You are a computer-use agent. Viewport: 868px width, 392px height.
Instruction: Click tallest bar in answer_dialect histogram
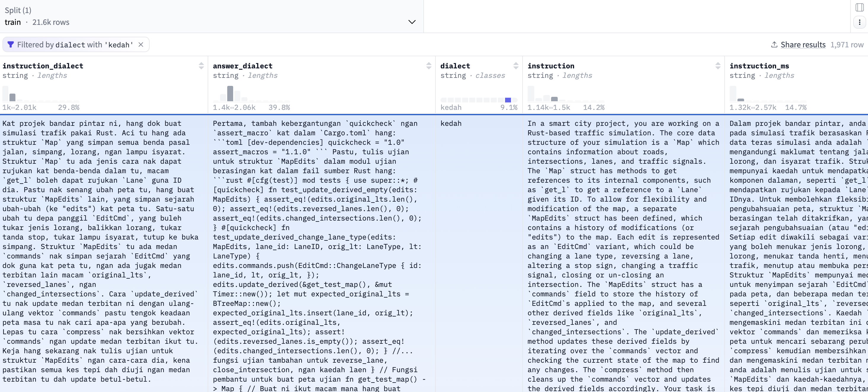[x=230, y=94]
